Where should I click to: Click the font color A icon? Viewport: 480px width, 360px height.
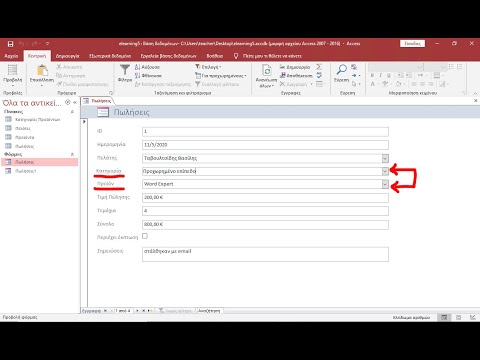pyautogui.click(x=373, y=84)
